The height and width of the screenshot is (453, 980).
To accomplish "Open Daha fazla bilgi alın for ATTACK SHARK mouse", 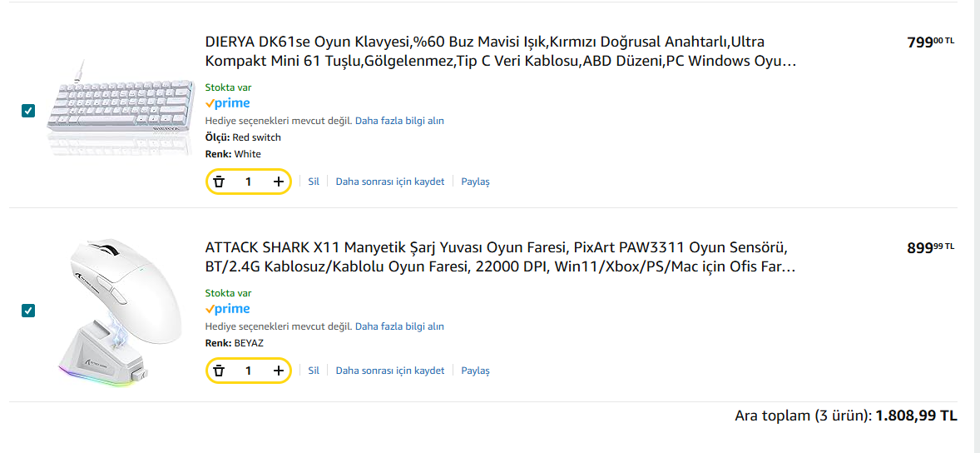I will 399,326.
